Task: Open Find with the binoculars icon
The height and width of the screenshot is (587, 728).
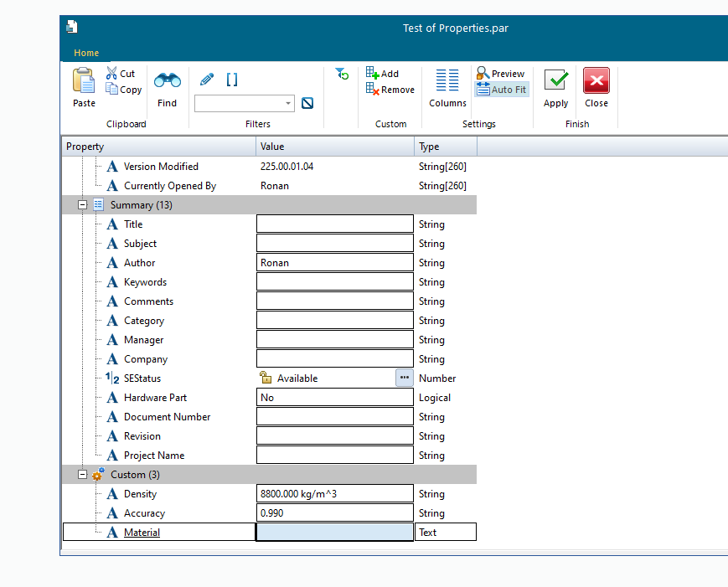Action: point(167,81)
